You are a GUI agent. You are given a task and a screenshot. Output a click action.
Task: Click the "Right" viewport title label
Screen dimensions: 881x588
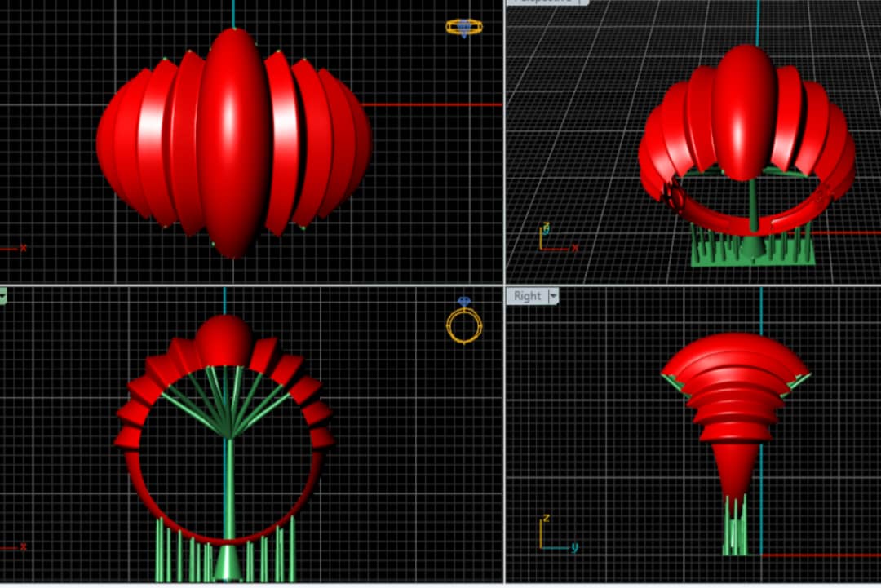pyautogui.click(x=527, y=296)
